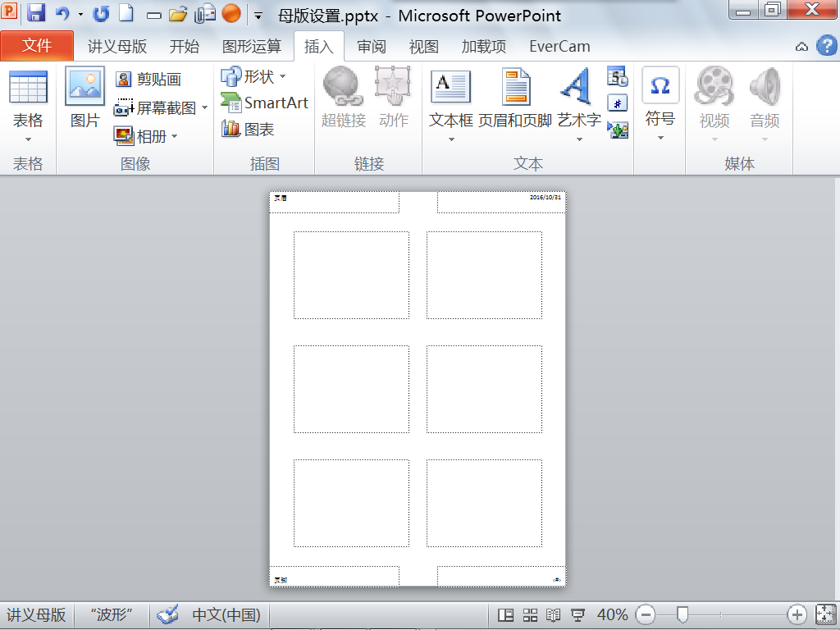This screenshot has width=840, height=630.
Task: Click the Save icon in quick access toolbar
Action: pyautogui.click(x=36, y=11)
